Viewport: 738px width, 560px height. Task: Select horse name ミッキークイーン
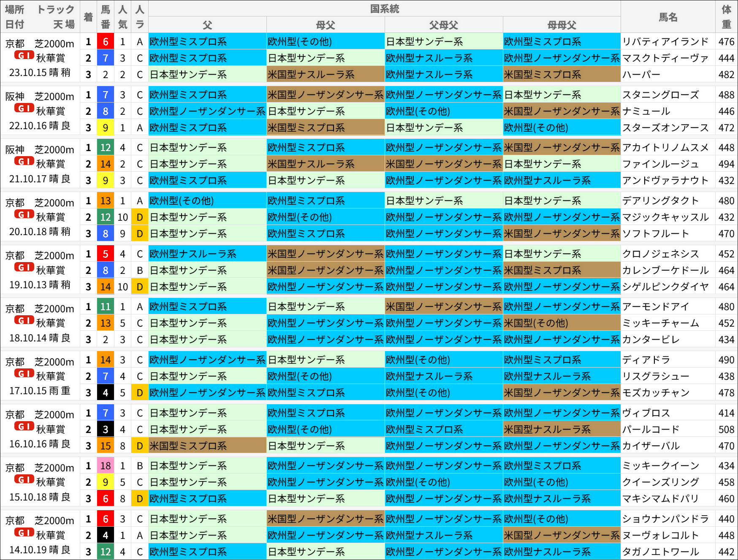661,466
